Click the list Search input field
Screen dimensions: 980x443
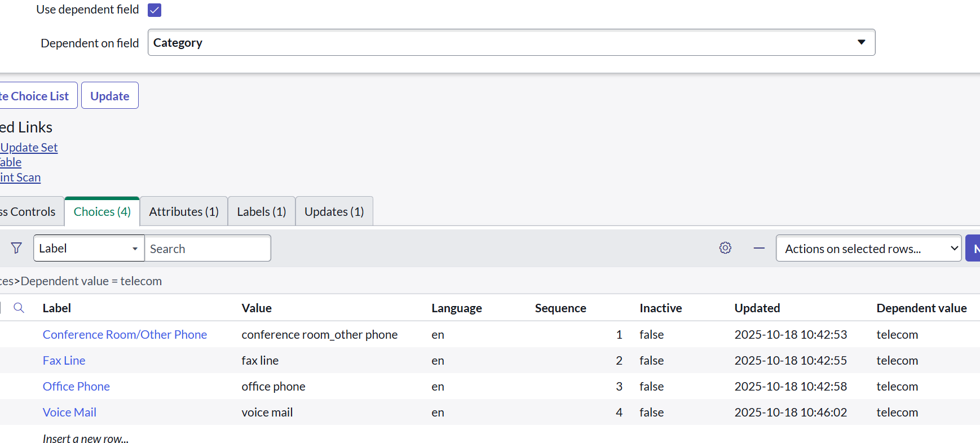coord(208,249)
